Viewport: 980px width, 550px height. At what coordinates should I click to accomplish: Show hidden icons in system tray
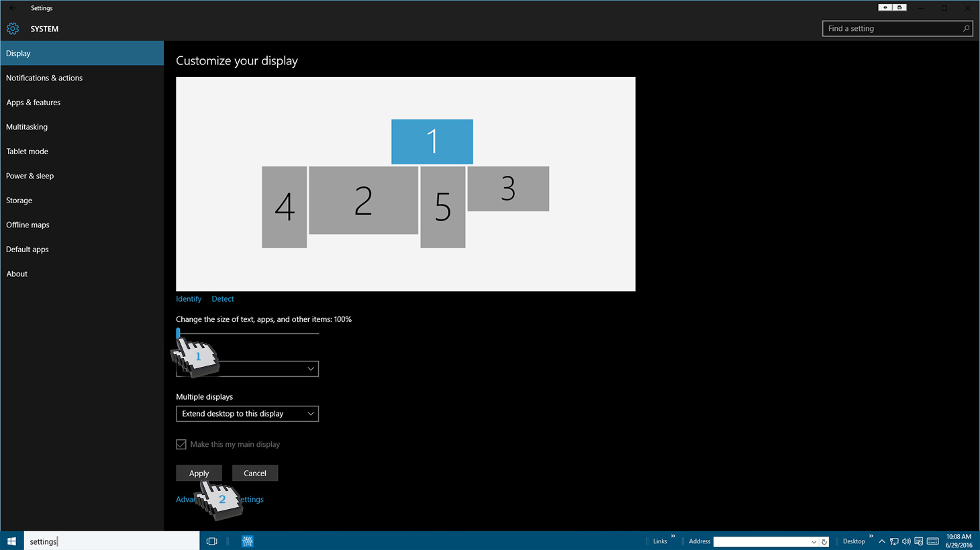882,541
